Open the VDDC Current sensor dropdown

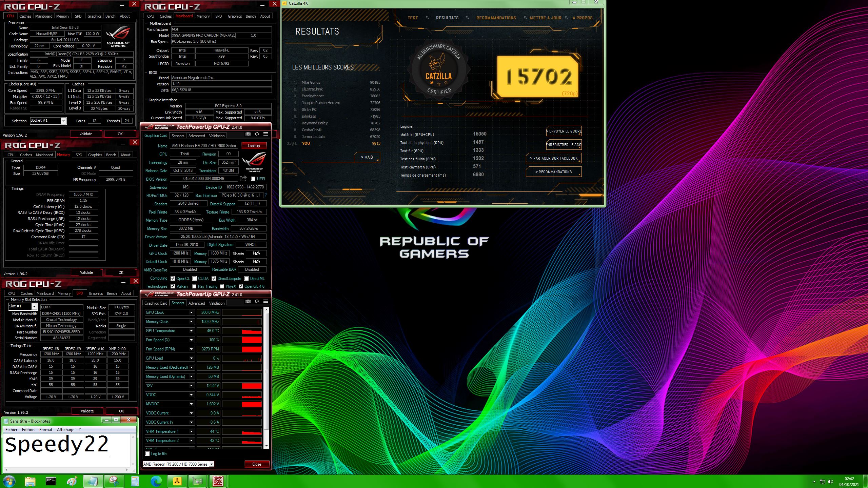pyautogui.click(x=191, y=413)
